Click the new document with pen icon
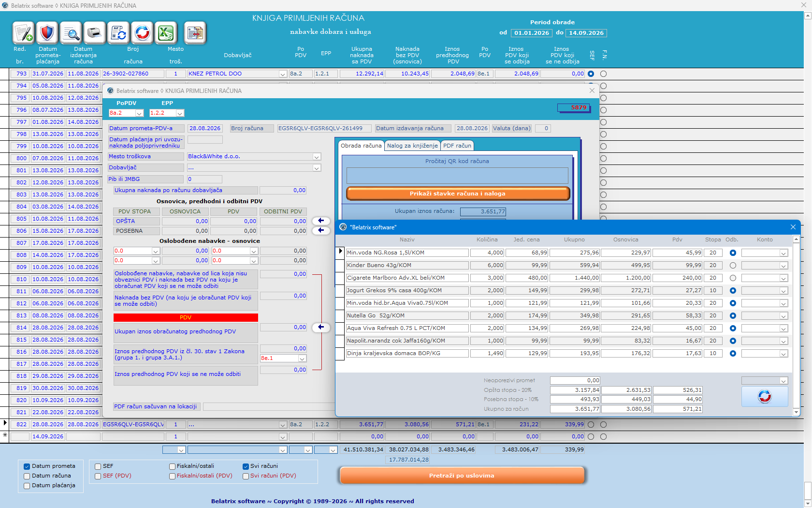The height and width of the screenshot is (508, 812). tap(23, 33)
